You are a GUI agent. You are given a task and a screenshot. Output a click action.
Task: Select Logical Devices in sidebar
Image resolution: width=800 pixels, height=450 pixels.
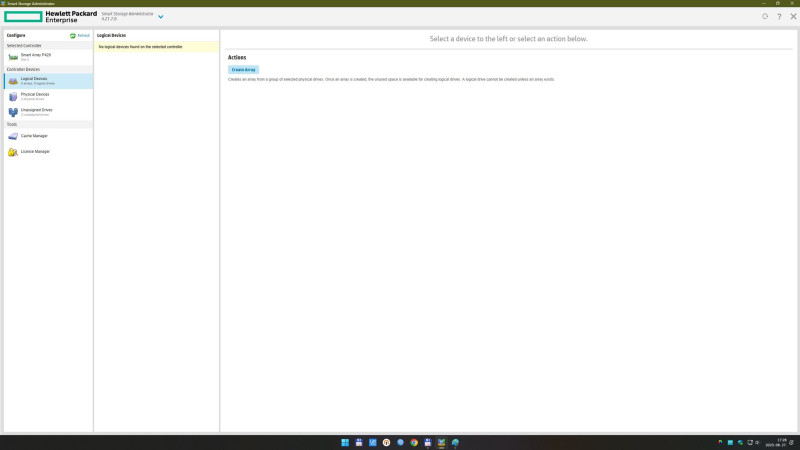48,81
